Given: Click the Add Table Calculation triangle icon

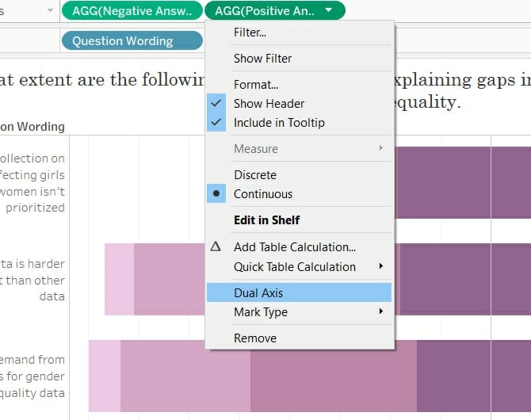Looking at the screenshot, I should (216, 247).
